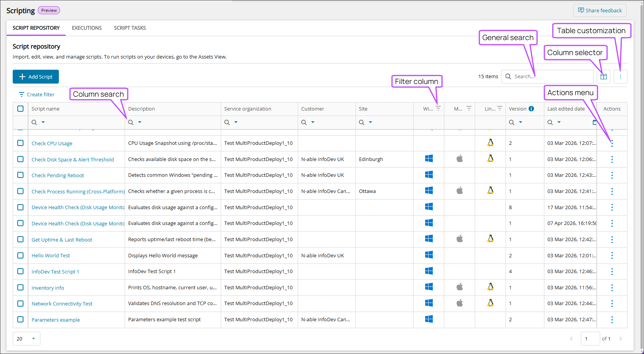Click the Add Script button
This screenshot has height=354, width=644.
point(36,77)
